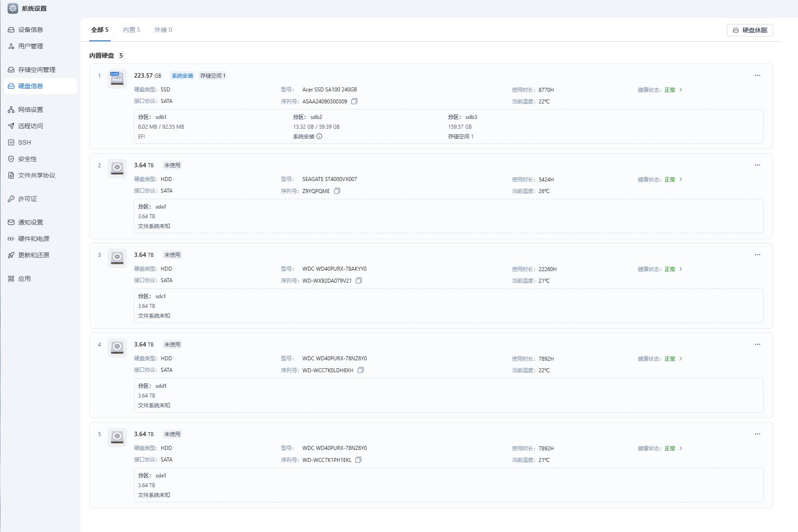Copy serial number WD-WX92DA079V21

pos(359,280)
